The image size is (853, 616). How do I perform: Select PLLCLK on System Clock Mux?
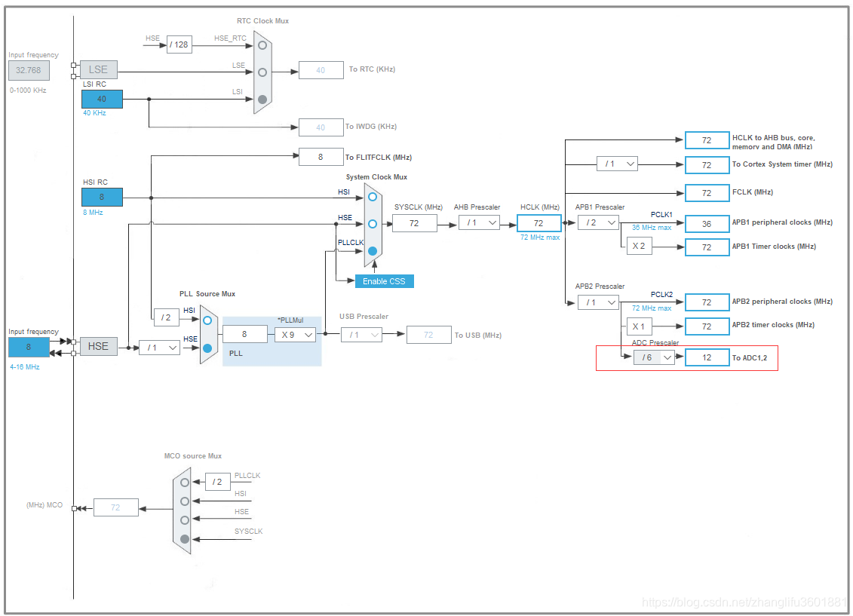372,250
